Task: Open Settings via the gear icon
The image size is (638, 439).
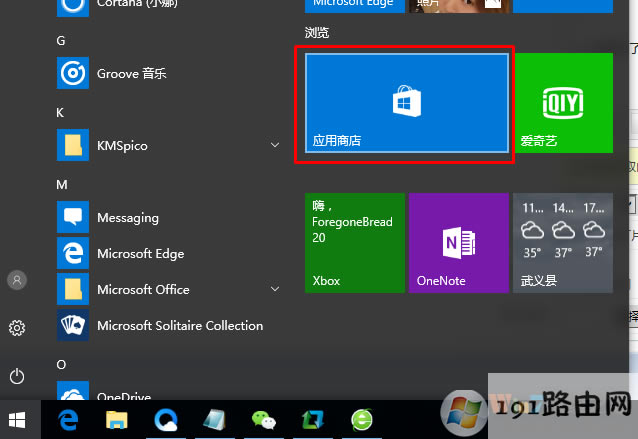Action: (17, 328)
